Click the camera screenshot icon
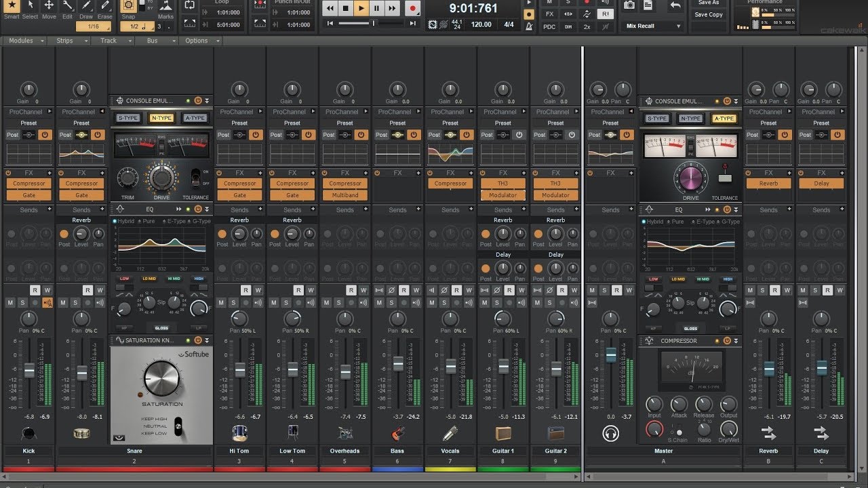This screenshot has width=868, height=488. click(x=629, y=5)
